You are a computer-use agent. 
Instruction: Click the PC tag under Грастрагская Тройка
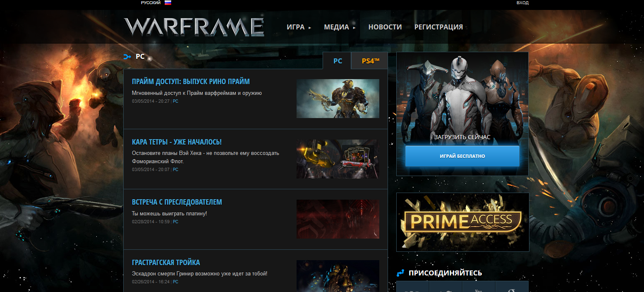click(x=175, y=282)
